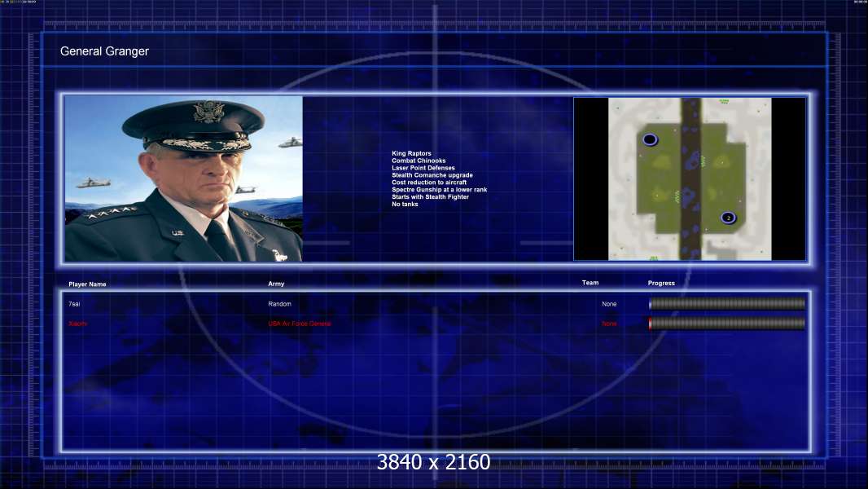Click the red player name in second row
Image resolution: width=868 pixels, height=489 pixels.
[x=77, y=324]
